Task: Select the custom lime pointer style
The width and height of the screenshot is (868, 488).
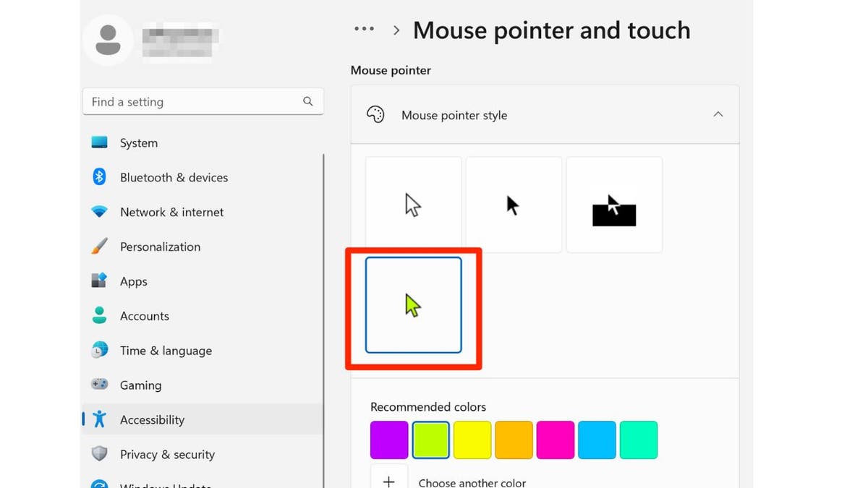Action: [x=413, y=305]
